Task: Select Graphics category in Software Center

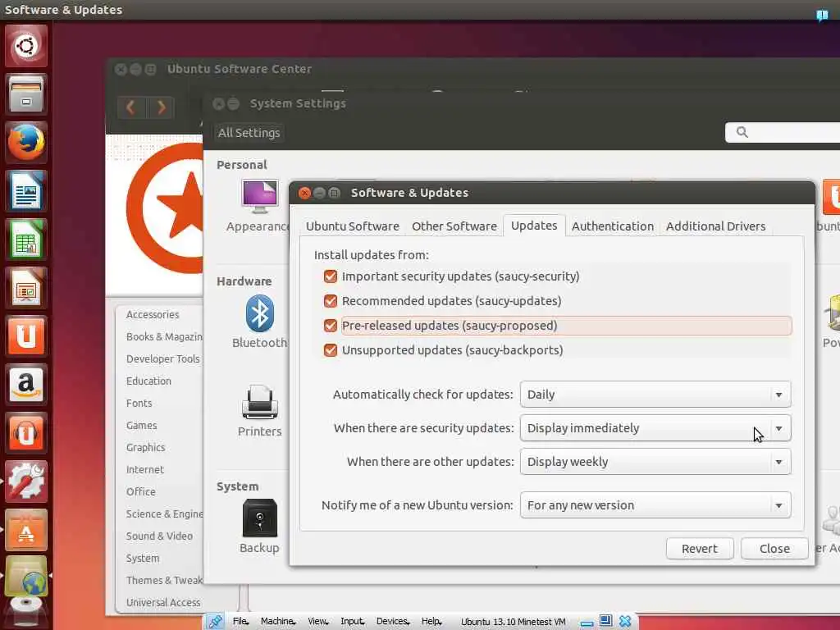Action: pos(145,447)
